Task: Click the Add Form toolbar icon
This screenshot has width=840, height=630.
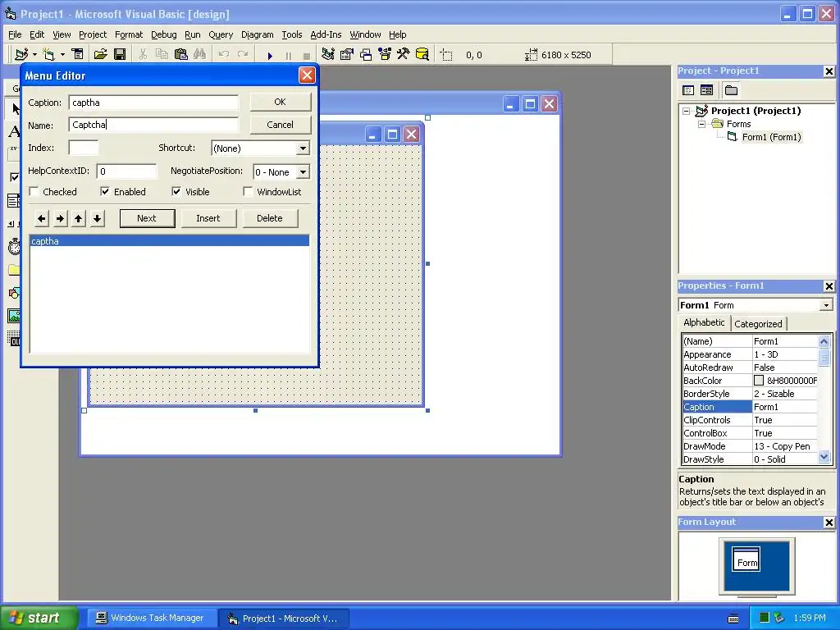Action: 48,55
